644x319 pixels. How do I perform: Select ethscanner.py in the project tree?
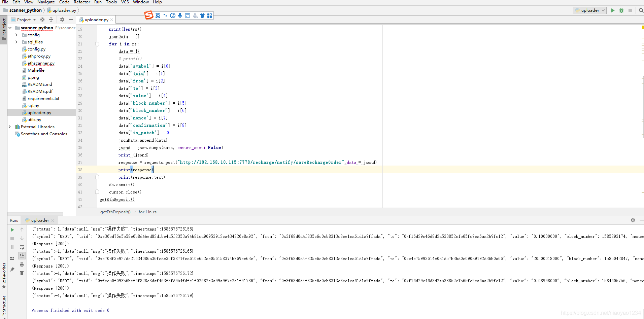pyautogui.click(x=41, y=63)
